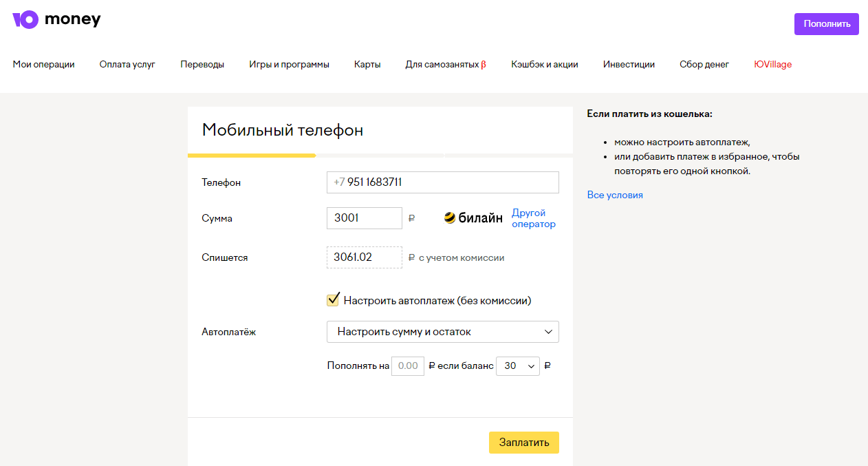
Task: Open the Мои операции menu item
Action: [x=43, y=65]
